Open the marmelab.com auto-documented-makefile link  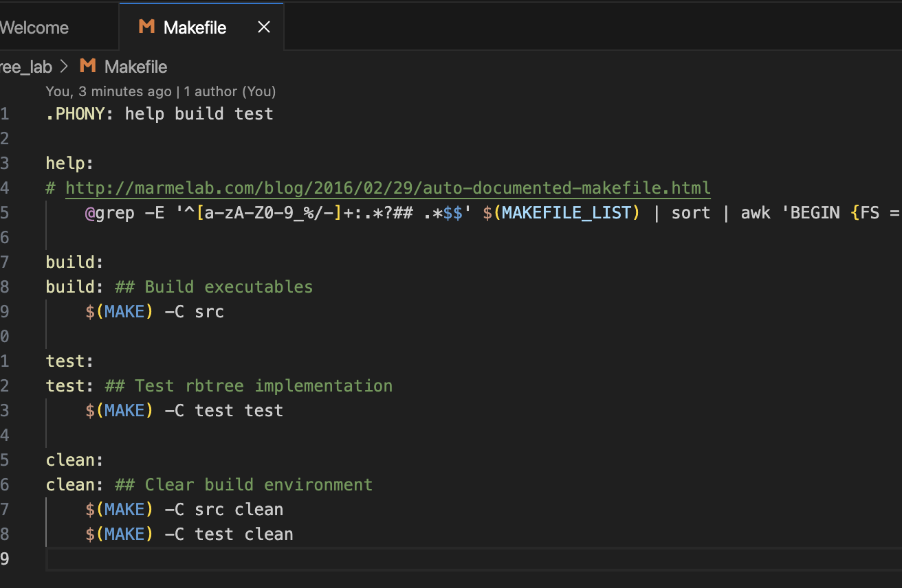point(388,188)
